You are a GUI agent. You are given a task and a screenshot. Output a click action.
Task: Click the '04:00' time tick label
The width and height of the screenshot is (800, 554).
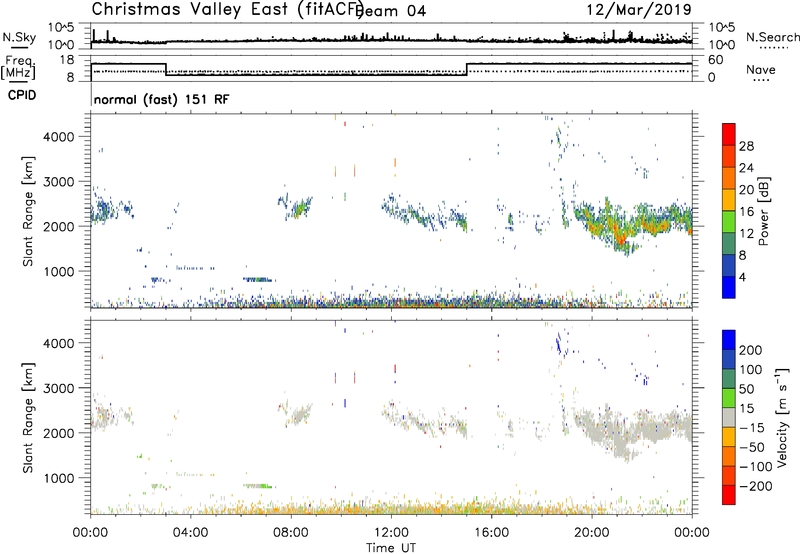(x=190, y=533)
